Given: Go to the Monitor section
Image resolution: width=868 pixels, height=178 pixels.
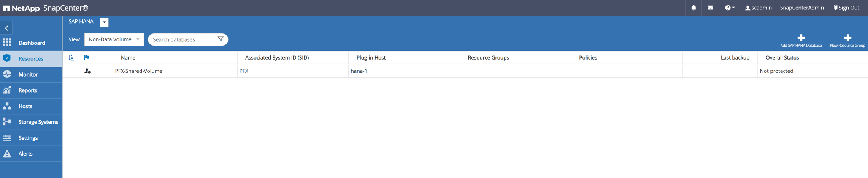Looking at the screenshot, I should coord(28,74).
